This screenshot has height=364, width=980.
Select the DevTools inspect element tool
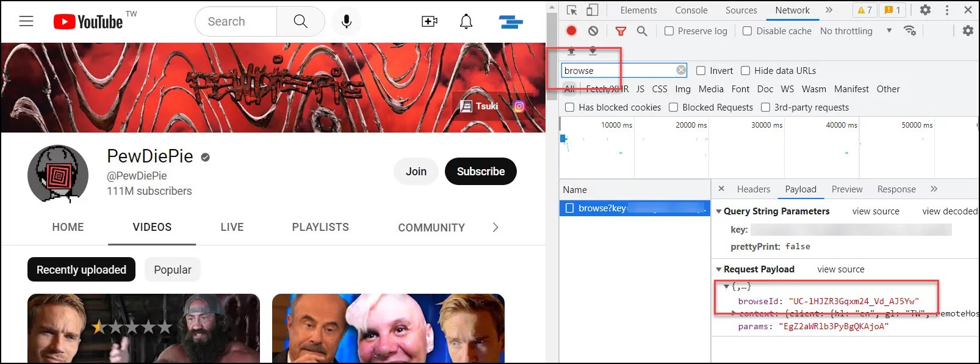click(572, 10)
